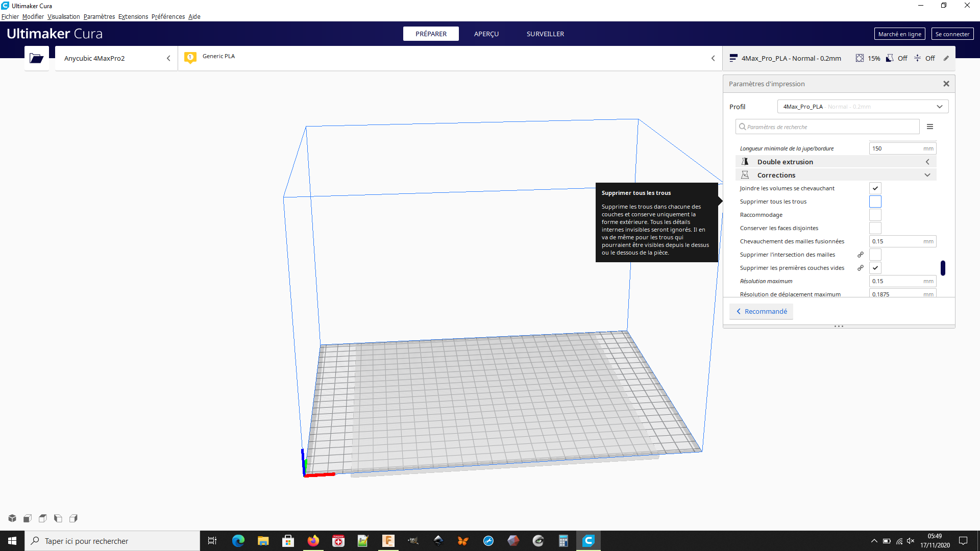Open the Visualisation menu
Image resolution: width=980 pixels, height=551 pixels.
(x=64, y=17)
